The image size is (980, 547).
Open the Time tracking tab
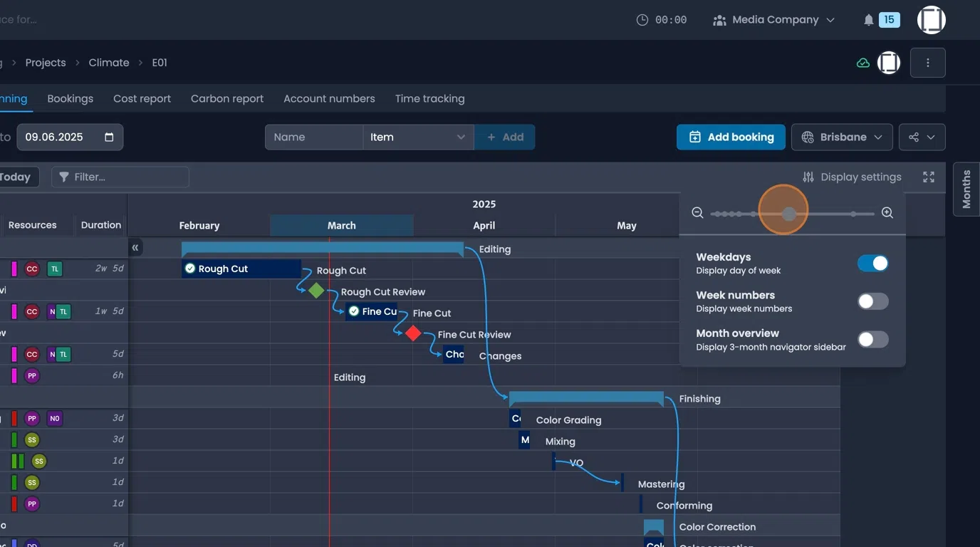[429, 98]
